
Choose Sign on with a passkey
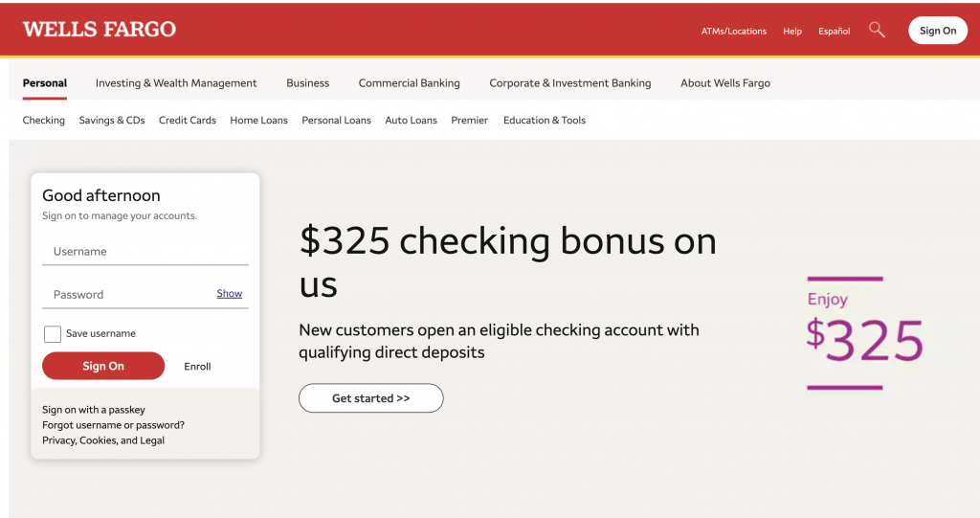coord(94,410)
